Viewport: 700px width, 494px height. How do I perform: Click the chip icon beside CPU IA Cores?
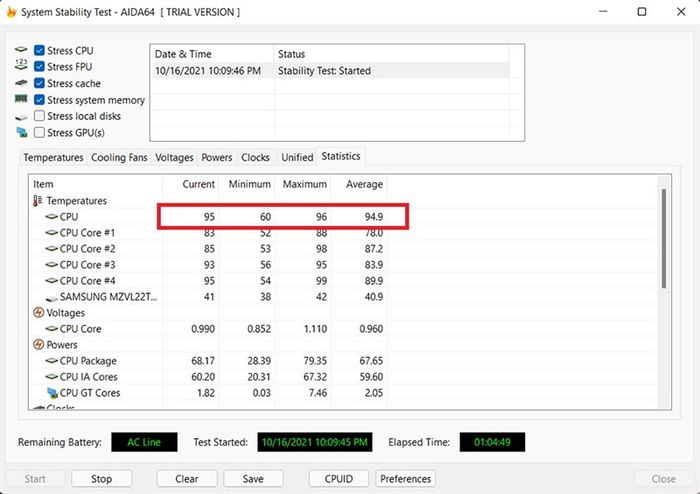tap(52, 377)
